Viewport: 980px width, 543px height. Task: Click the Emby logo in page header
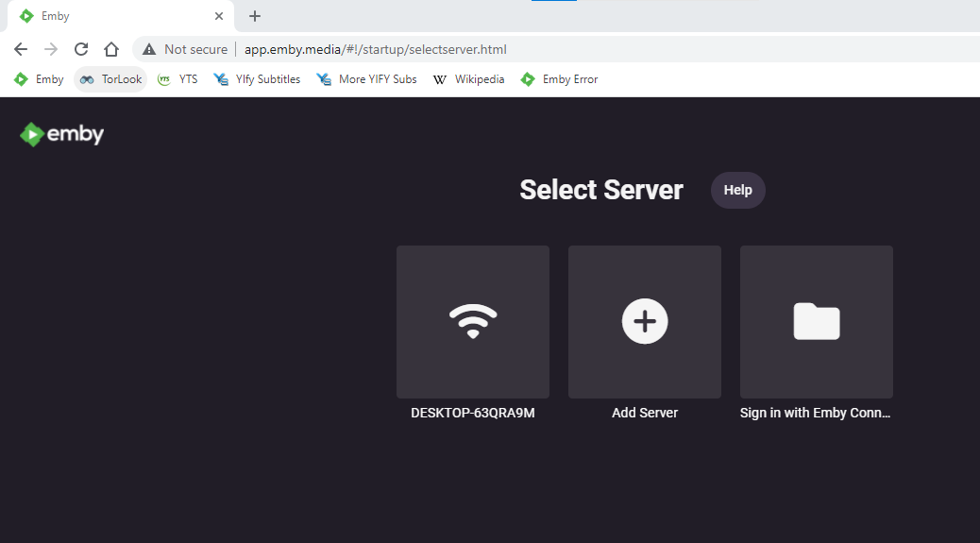pyautogui.click(x=62, y=135)
